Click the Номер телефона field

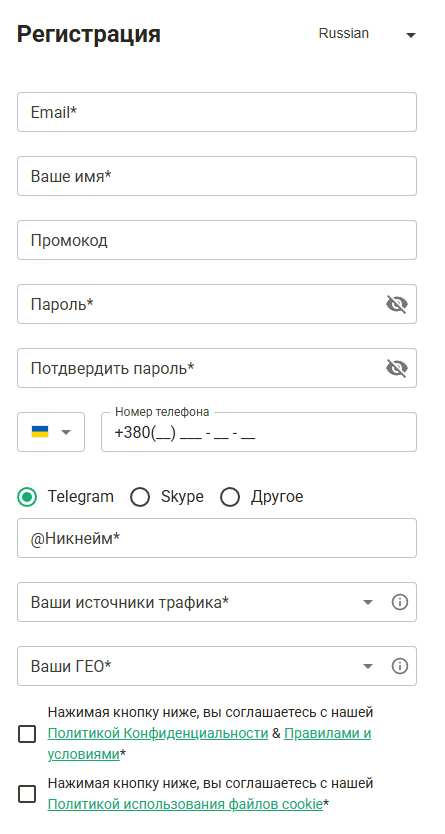pos(259,432)
